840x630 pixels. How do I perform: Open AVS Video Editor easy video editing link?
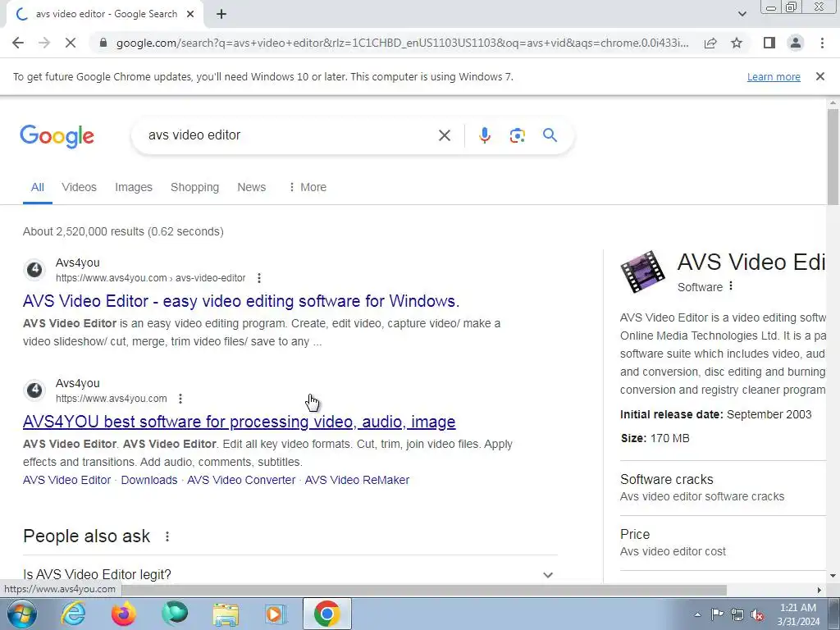[x=241, y=301]
